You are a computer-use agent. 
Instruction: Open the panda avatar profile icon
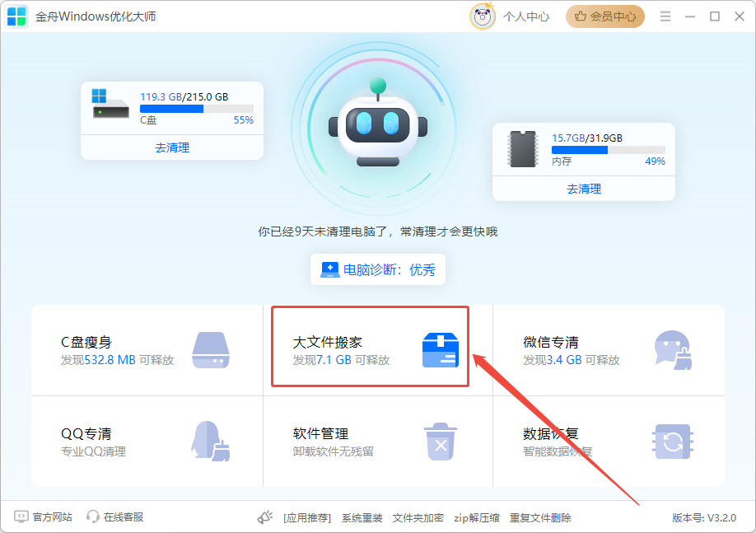tap(482, 16)
